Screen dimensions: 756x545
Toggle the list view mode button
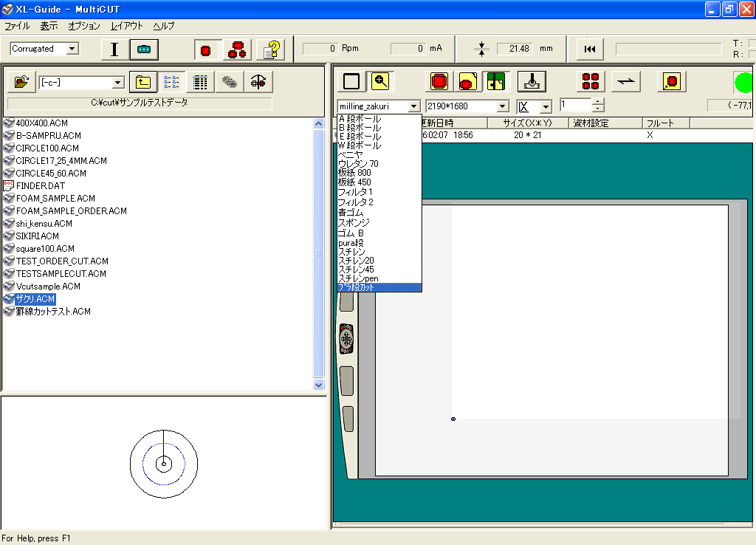pos(171,82)
